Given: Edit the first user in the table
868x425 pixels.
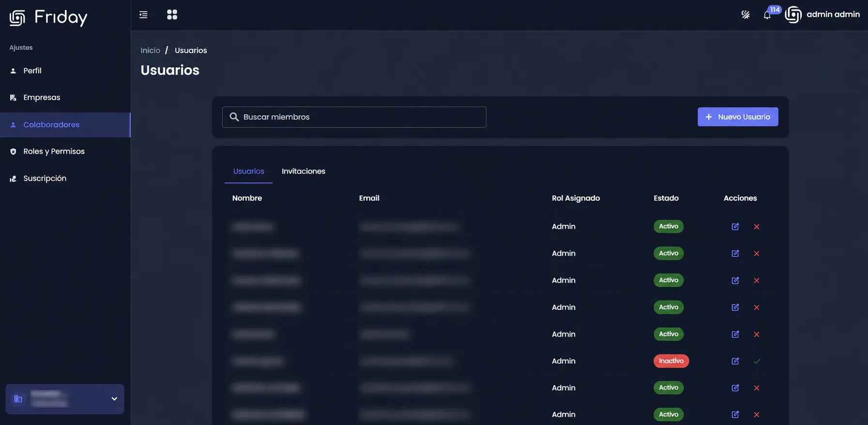Looking at the screenshot, I should click(x=735, y=227).
